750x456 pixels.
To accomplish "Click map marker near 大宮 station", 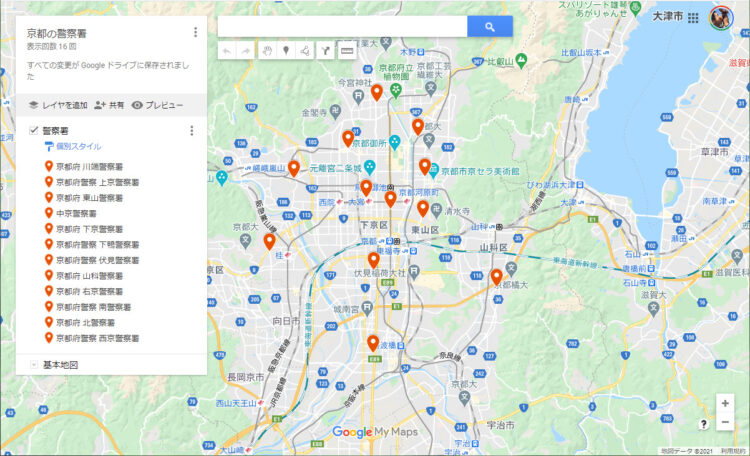I will [366, 188].
